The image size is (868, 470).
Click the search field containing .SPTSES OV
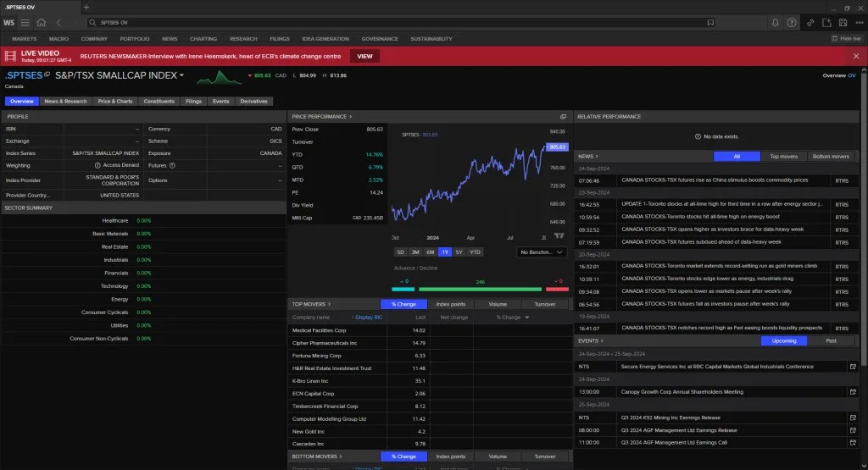point(401,23)
